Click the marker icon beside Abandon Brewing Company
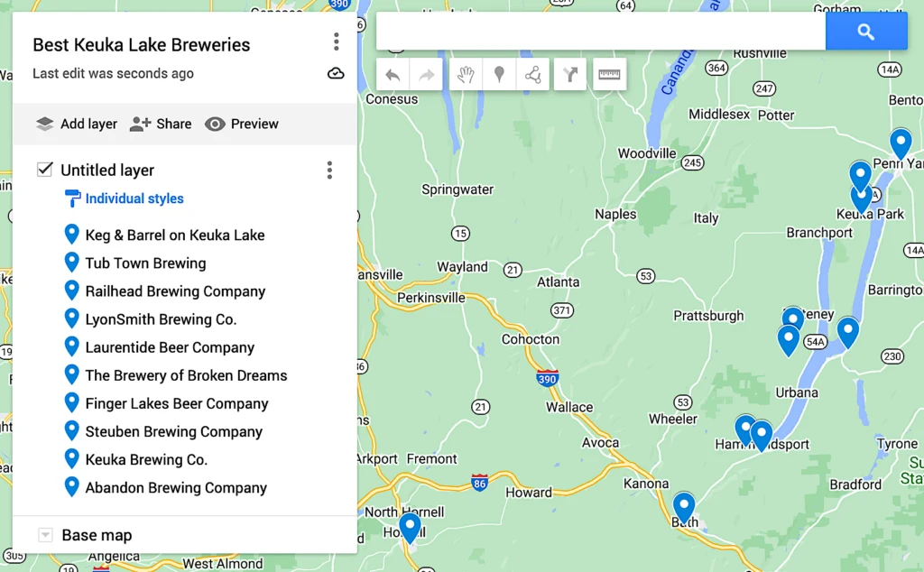 [71, 486]
